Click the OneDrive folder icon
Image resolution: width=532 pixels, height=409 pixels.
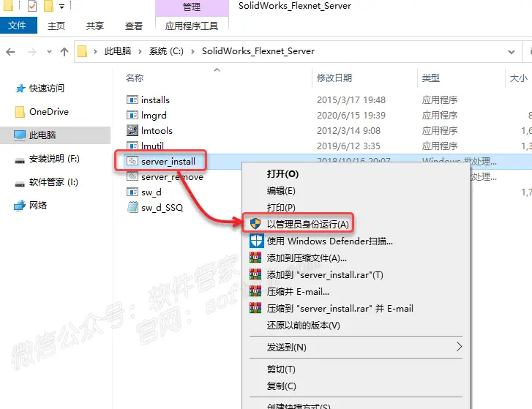coord(20,112)
